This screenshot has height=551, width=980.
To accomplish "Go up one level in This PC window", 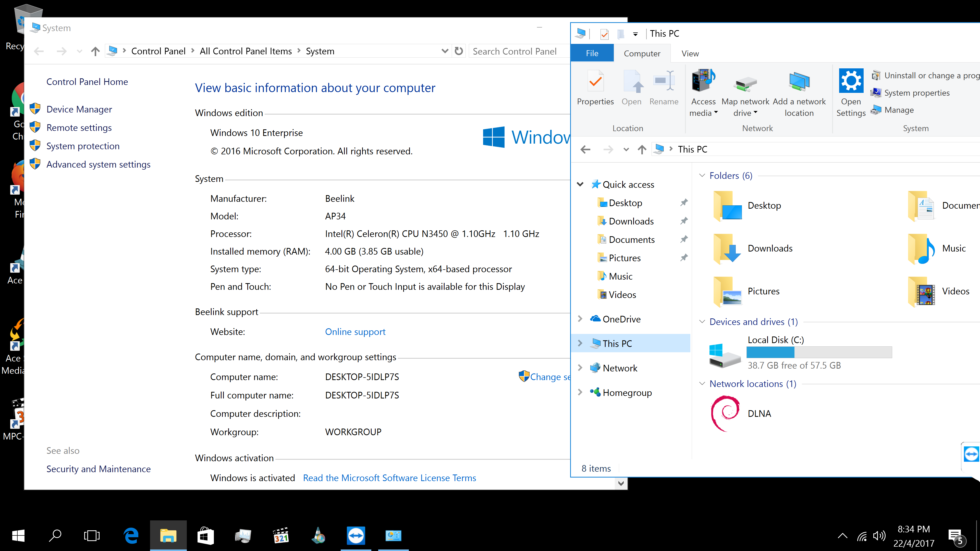I will click(x=642, y=149).
